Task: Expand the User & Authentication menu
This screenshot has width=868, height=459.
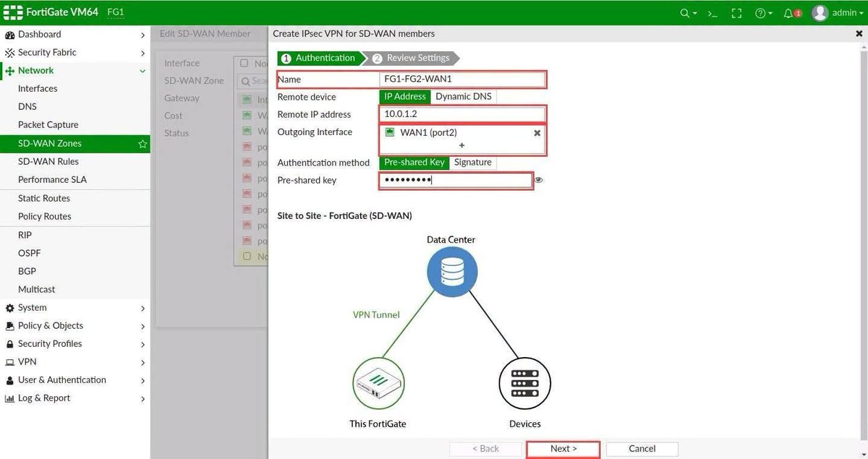Action: coord(142,380)
